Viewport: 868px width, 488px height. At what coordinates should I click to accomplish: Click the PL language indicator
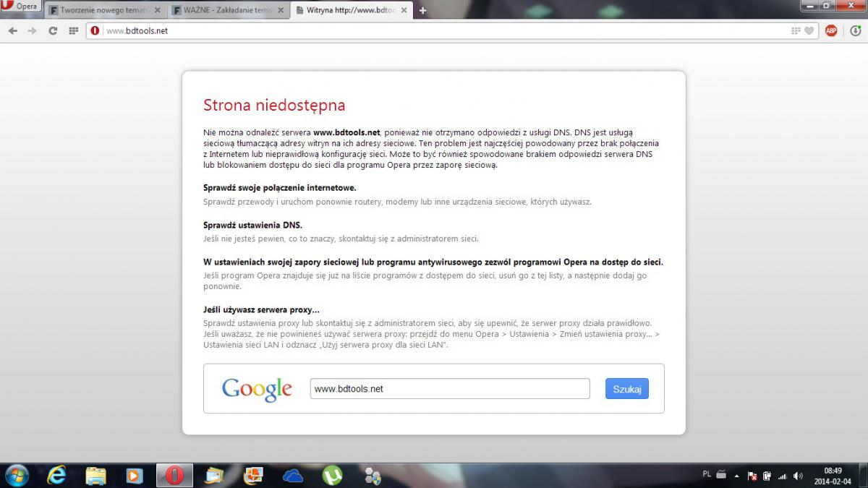tap(707, 474)
